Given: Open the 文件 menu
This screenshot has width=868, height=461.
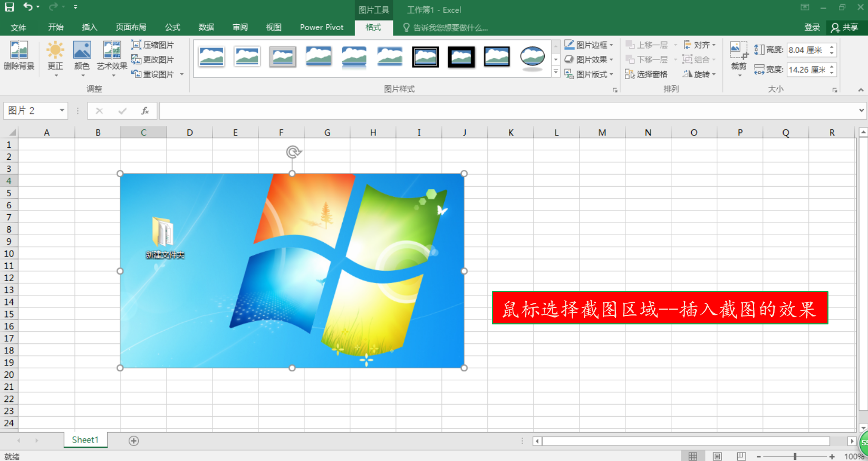Looking at the screenshot, I should point(18,27).
